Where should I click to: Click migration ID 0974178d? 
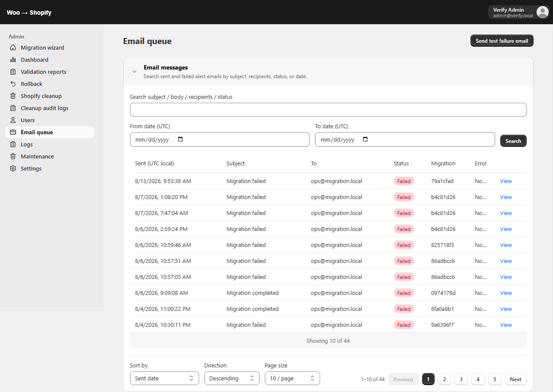443,293
